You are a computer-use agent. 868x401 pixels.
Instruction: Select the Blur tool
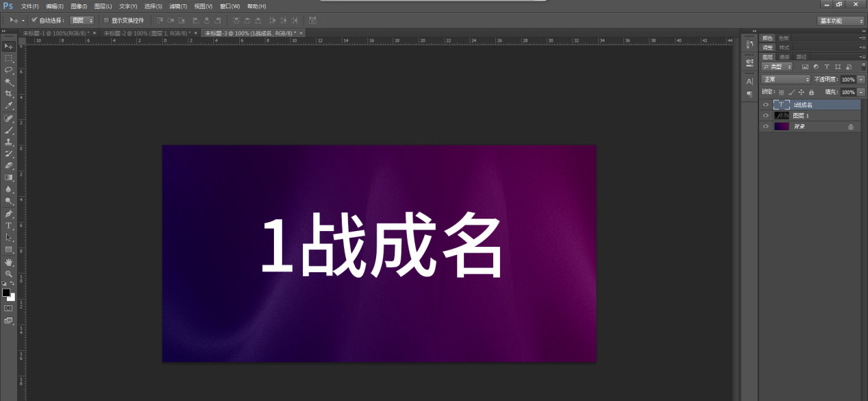tap(9, 189)
